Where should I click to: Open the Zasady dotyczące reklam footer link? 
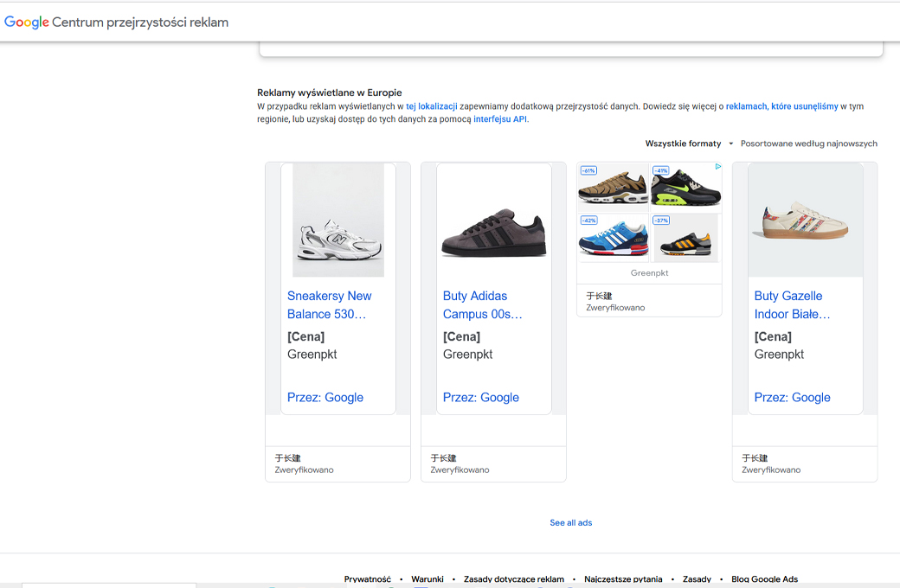[x=514, y=578]
